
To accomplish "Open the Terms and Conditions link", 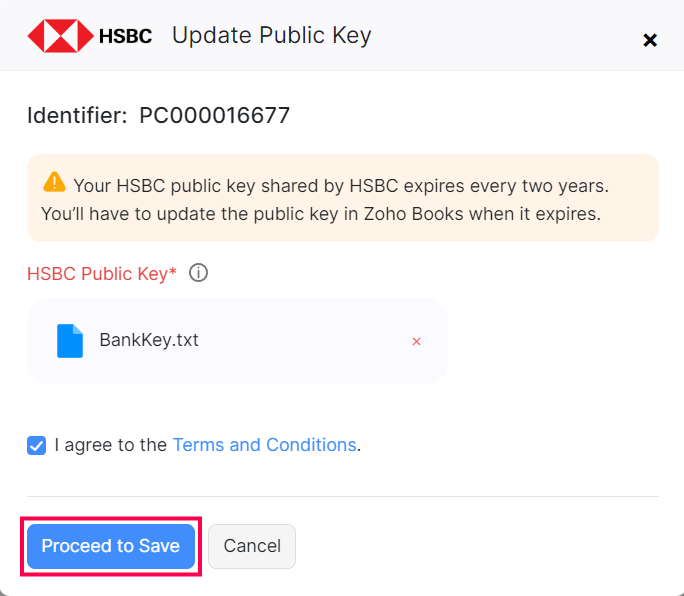I will pyautogui.click(x=264, y=445).
